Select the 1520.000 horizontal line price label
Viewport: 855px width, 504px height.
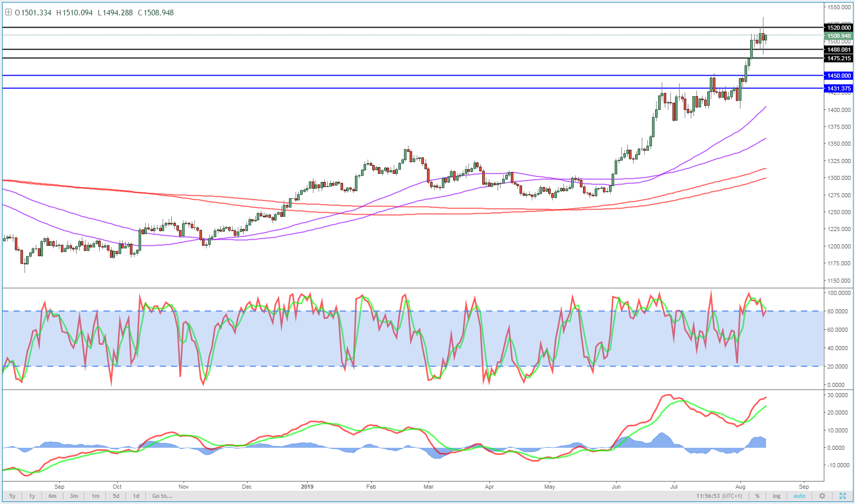[x=839, y=28]
